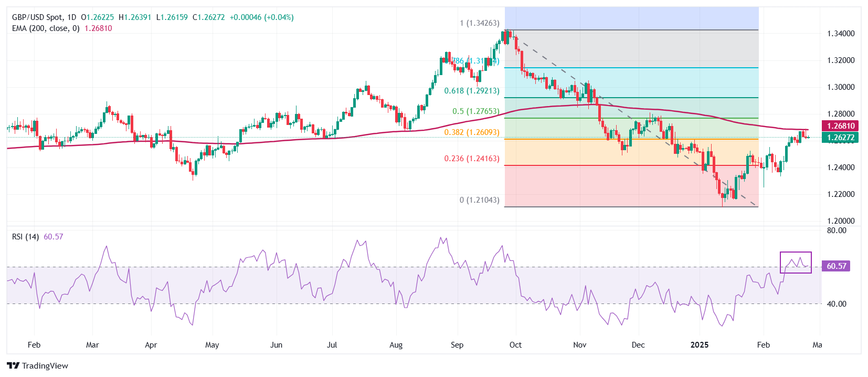Click the 0 (1.21043) Fibonacci label
The width and height of the screenshot is (868, 377).
(479, 200)
